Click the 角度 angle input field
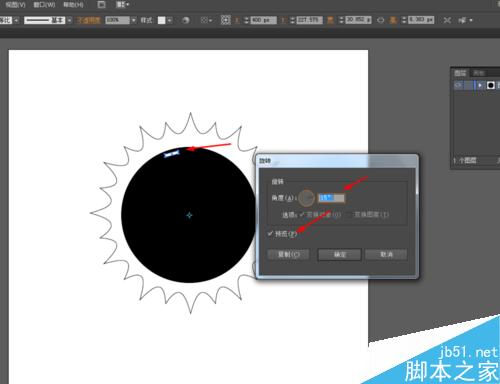This screenshot has width=500, height=384. 331,198
